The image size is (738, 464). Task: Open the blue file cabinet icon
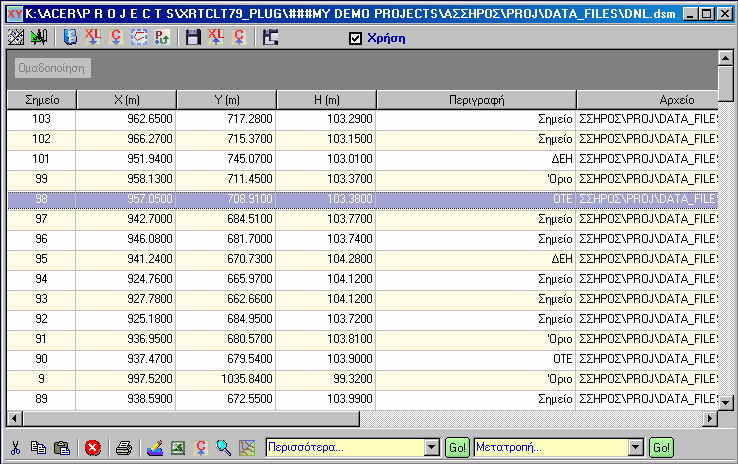coord(70,37)
